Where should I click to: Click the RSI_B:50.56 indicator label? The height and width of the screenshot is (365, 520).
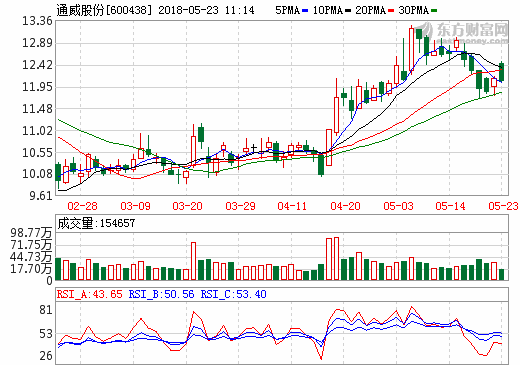coord(161,294)
